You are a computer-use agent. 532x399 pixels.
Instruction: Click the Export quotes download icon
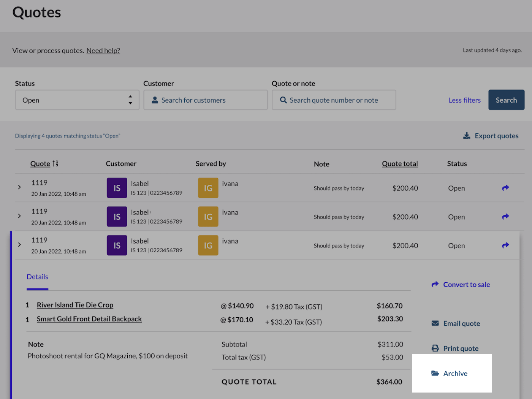(467, 136)
